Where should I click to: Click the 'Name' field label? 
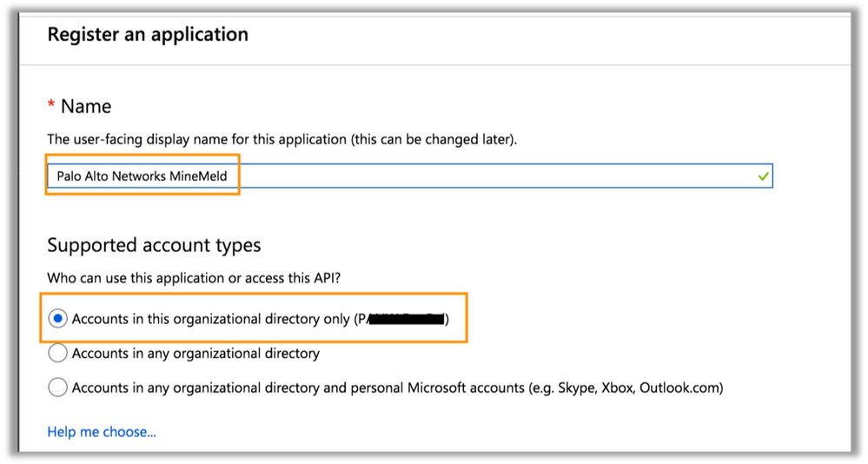tap(86, 107)
